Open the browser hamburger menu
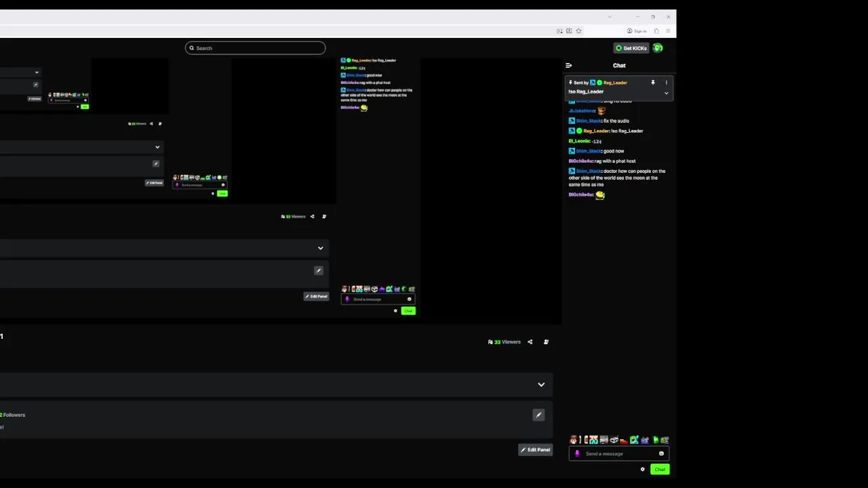The image size is (868, 488). click(668, 30)
